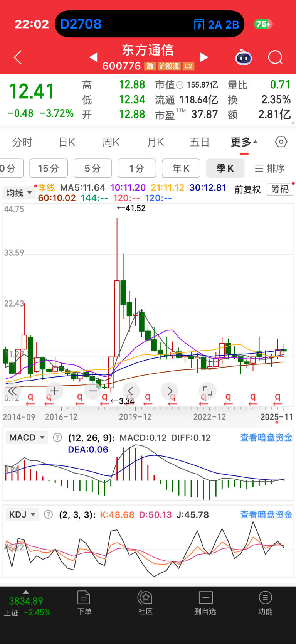The image size is (296, 644).
Task: Select the 月K tab
Action: 156,142
